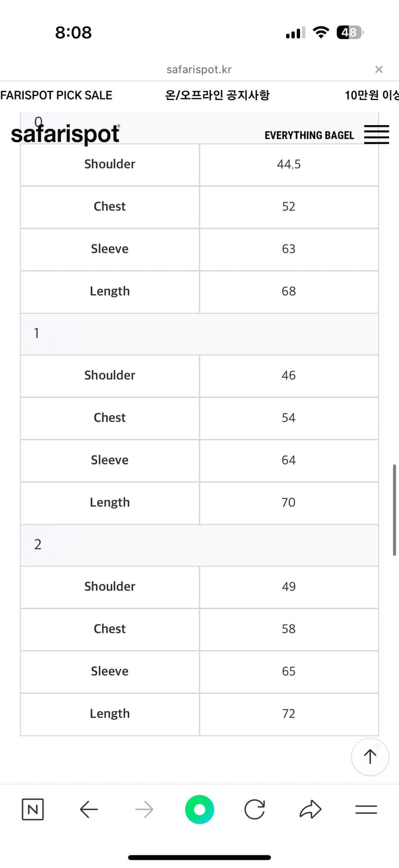Select the size 2 header row
399x868 pixels.
(x=199, y=545)
